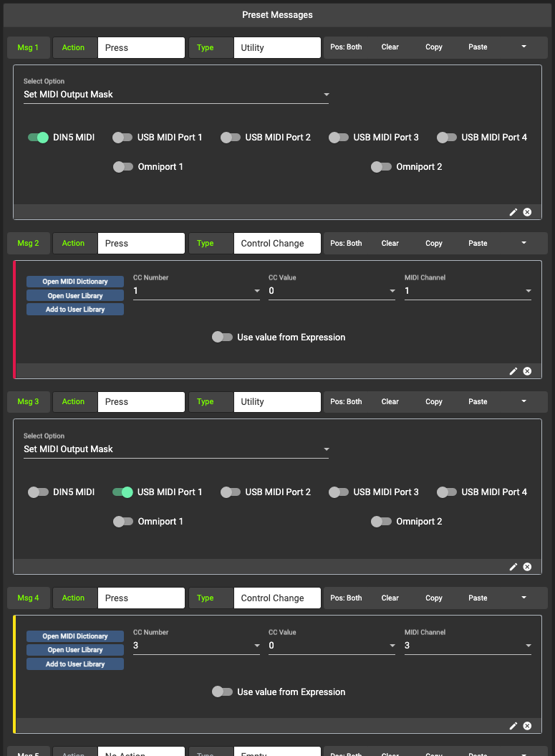Open the MIDI Channel dropdown in Msg 4
Viewport: 555px width, 756px height.
467,646
